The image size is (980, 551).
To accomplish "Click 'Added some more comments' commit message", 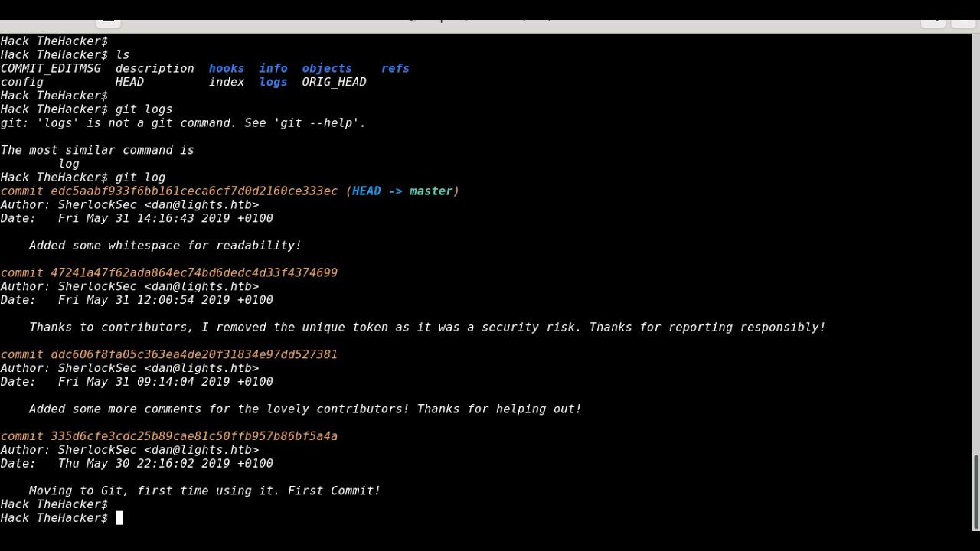I will click(x=305, y=409).
